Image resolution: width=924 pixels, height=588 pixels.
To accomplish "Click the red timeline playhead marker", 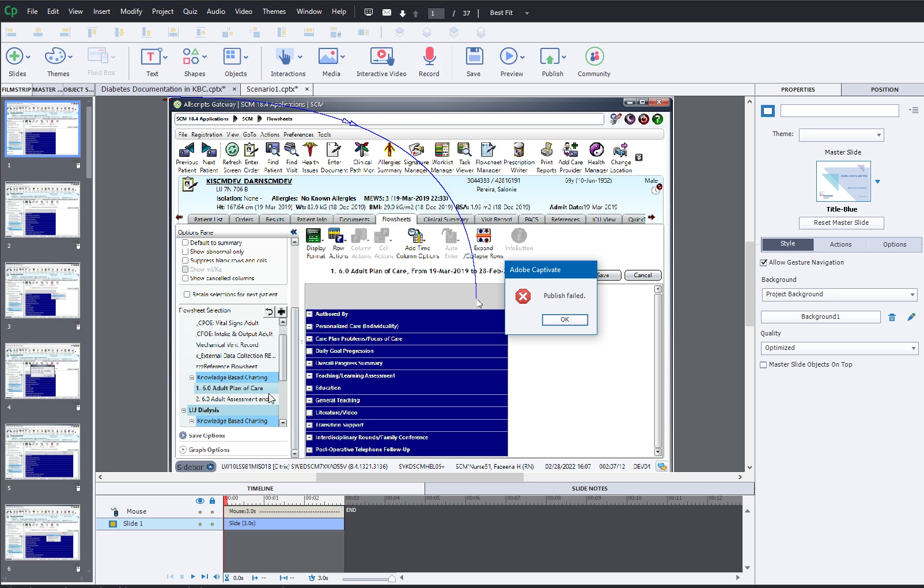I will 226,500.
